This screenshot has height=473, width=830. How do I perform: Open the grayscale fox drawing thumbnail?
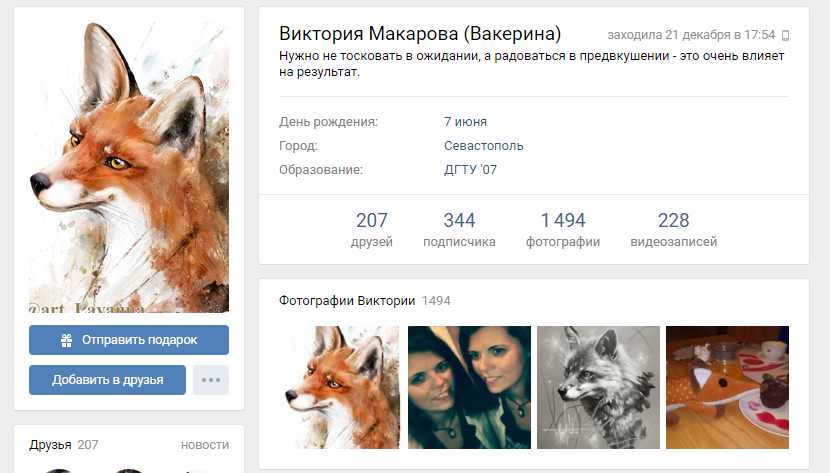(x=598, y=388)
